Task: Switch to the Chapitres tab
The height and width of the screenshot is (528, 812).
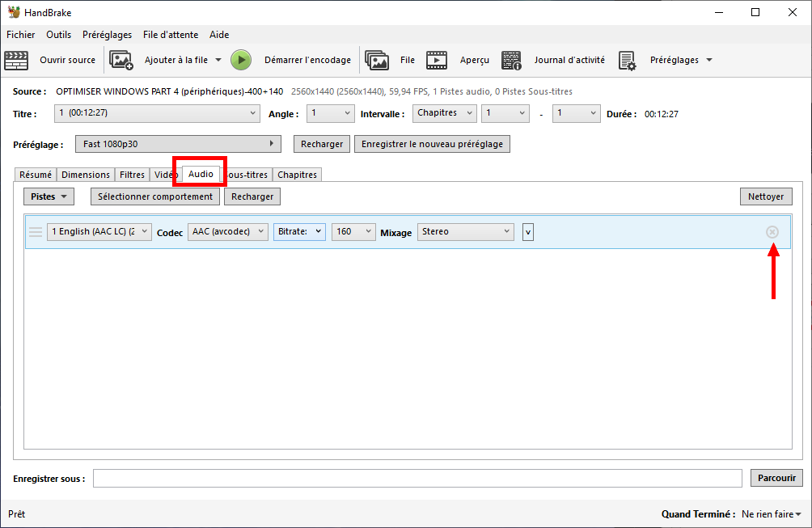Action: pyautogui.click(x=297, y=175)
